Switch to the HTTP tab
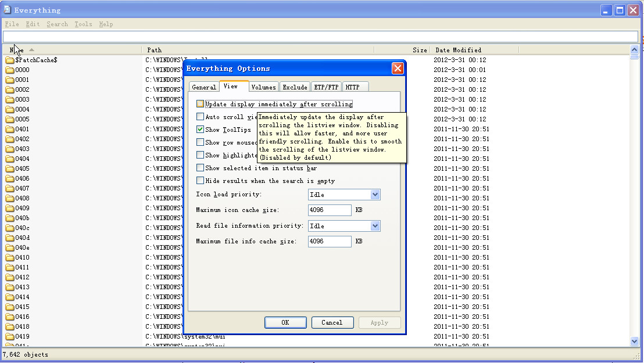The image size is (644, 363). click(355, 87)
